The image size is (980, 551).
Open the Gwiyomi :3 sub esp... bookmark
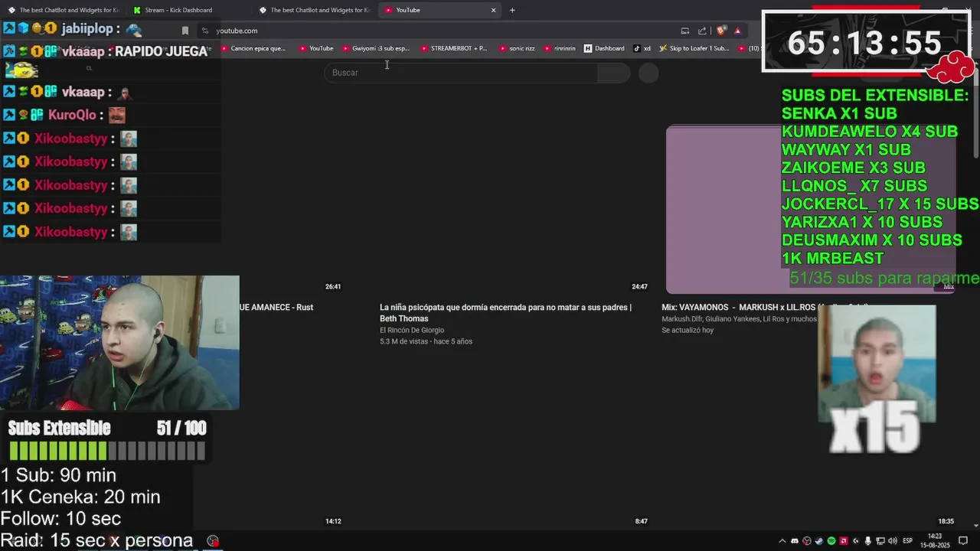tap(376, 48)
